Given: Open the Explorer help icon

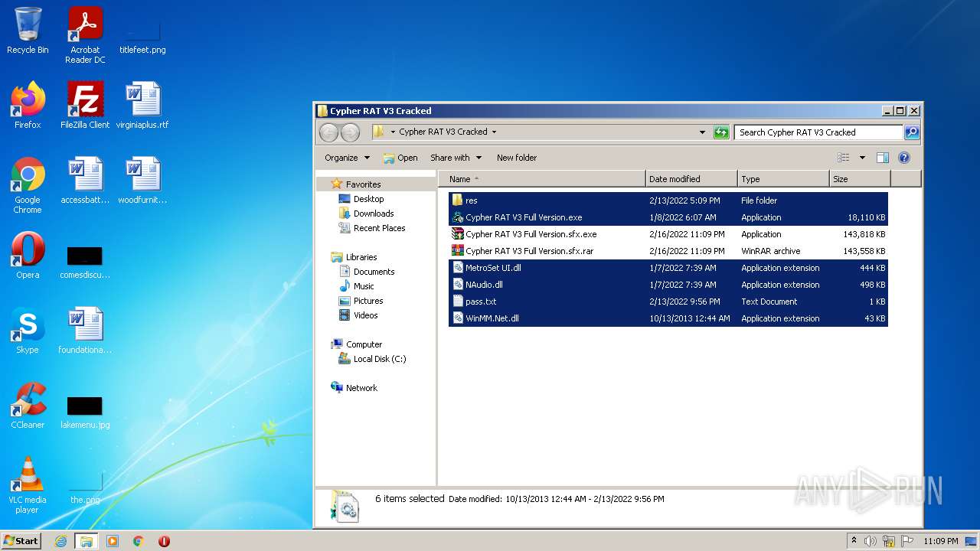Looking at the screenshot, I should click(903, 158).
